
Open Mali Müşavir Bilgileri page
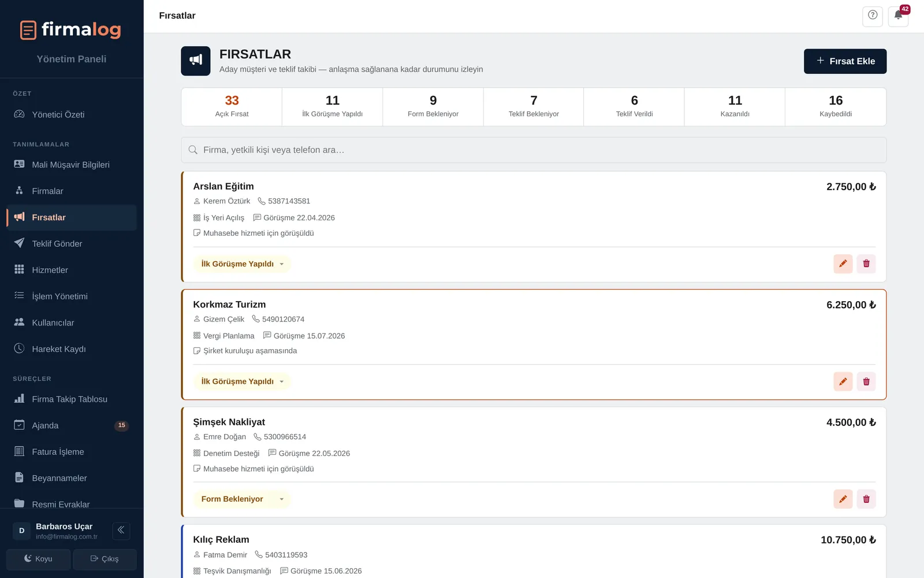coord(72,165)
